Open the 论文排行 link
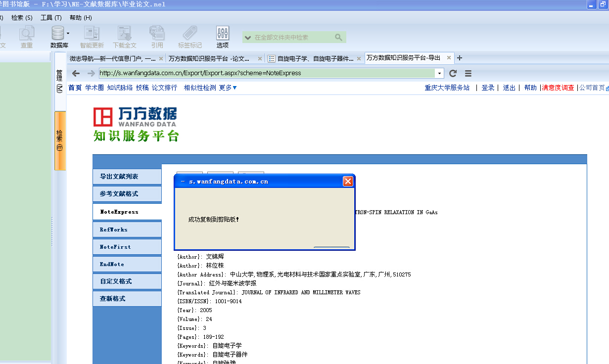 (x=164, y=88)
